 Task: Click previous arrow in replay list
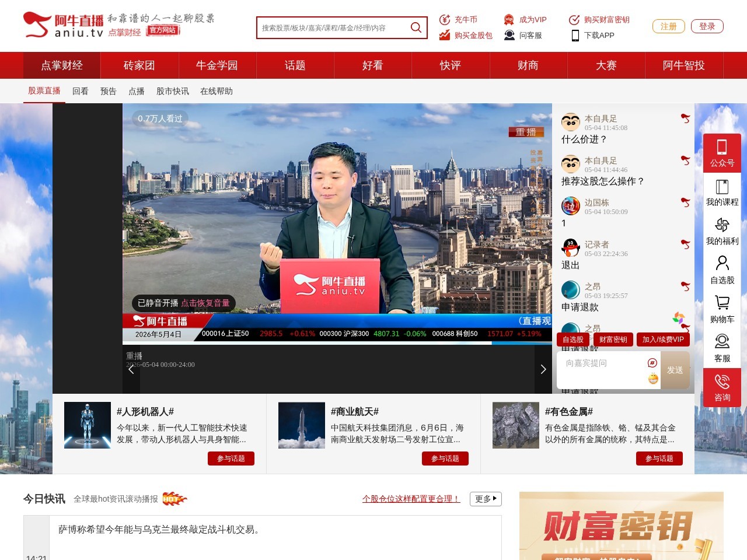tap(131, 369)
